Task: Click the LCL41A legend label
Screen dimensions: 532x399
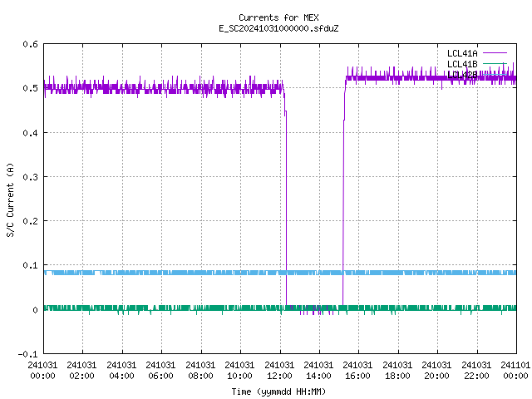Action: [462, 53]
